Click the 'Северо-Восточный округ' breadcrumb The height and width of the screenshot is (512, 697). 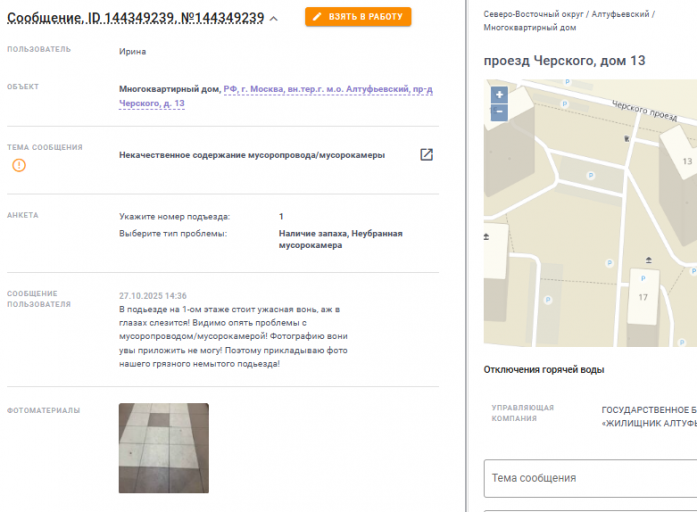(x=533, y=14)
